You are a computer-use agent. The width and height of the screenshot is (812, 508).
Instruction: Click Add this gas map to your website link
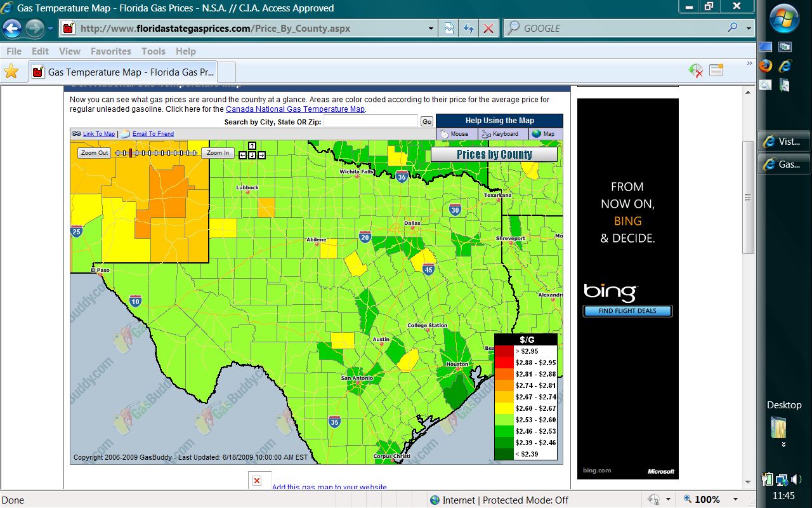coord(329,488)
